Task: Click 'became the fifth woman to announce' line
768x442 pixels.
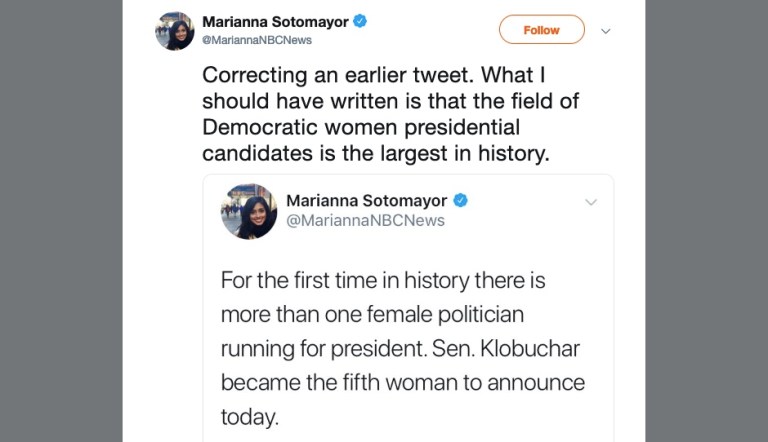Action: 402,382
